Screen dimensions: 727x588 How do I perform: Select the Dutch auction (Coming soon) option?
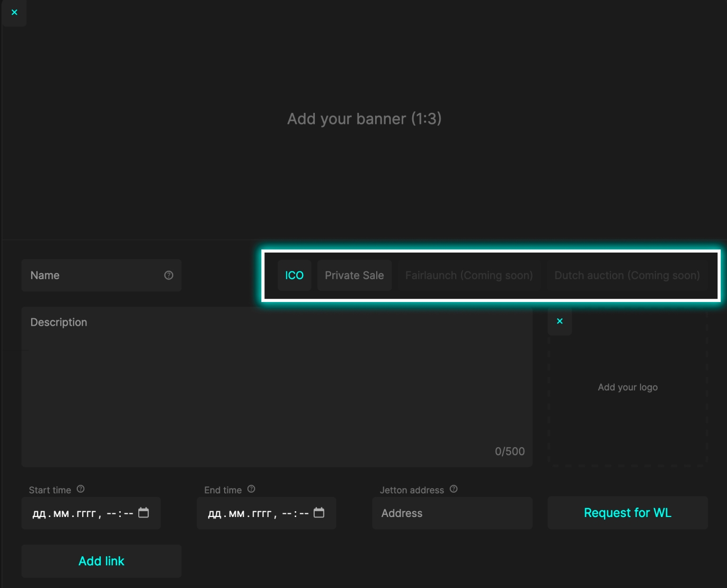[x=627, y=275]
